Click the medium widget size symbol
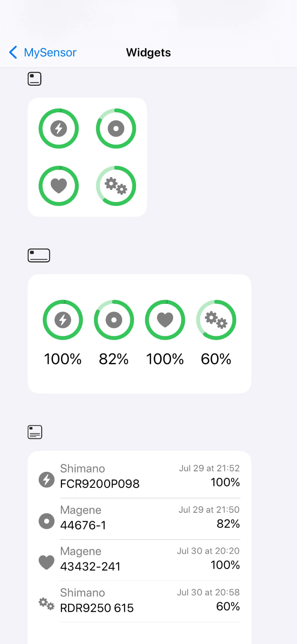297x644 pixels. click(x=39, y=255)
